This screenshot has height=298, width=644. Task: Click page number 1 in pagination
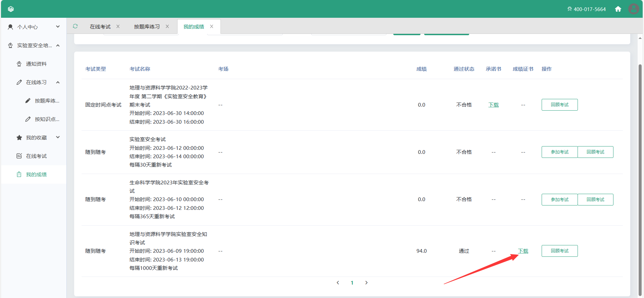pos(352,283)
